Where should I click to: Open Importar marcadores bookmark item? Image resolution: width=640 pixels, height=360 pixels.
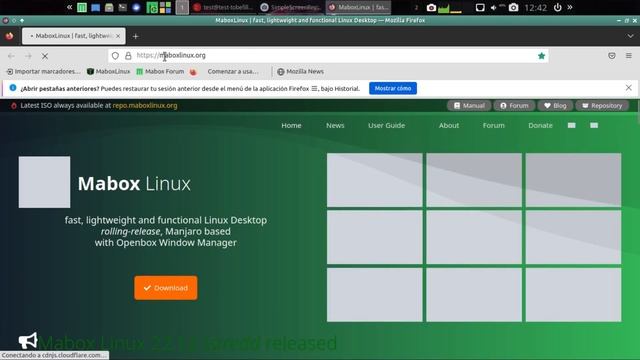(43, 71)
